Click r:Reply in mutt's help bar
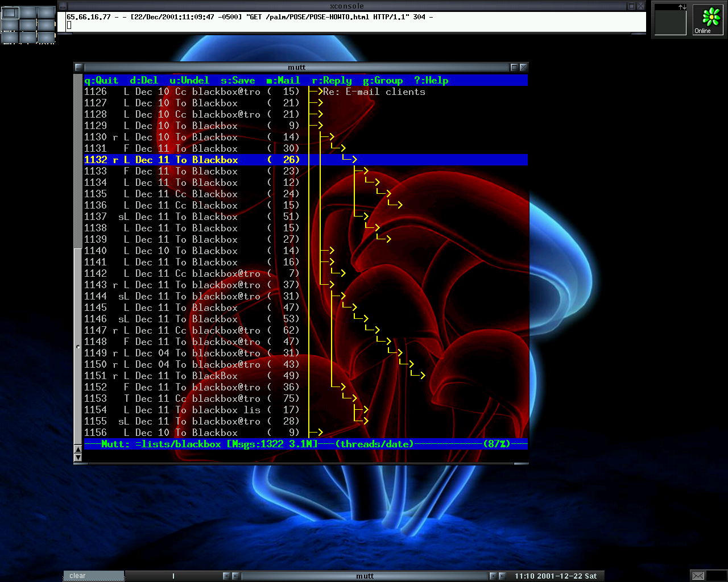Viewport: 728px width, 582px height. (331, 80)
